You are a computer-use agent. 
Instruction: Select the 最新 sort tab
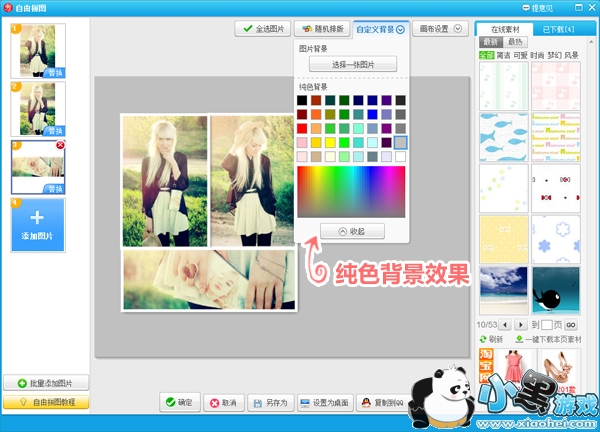(x=491, y=42)
